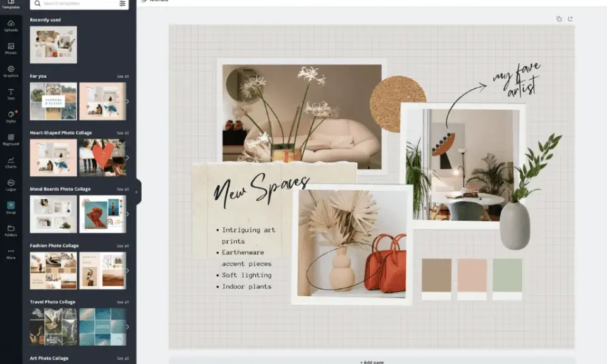
Task: Open the Photos sidebar tab
Action: click(11, 49)
